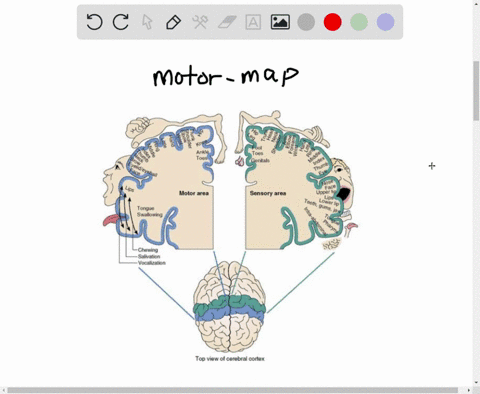Click the scroll-down arrow of vertical scrollbar
The height and width of the screenshot is (394, 480).
click(477, 382)
